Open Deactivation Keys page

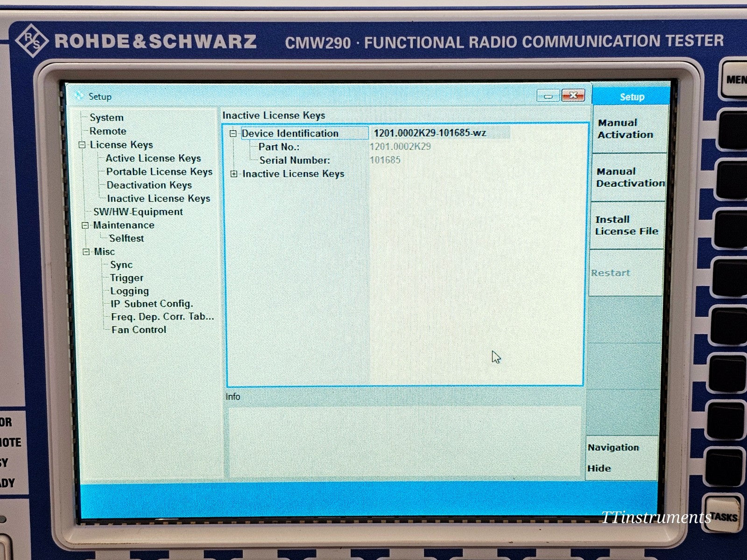coord(149,185)
